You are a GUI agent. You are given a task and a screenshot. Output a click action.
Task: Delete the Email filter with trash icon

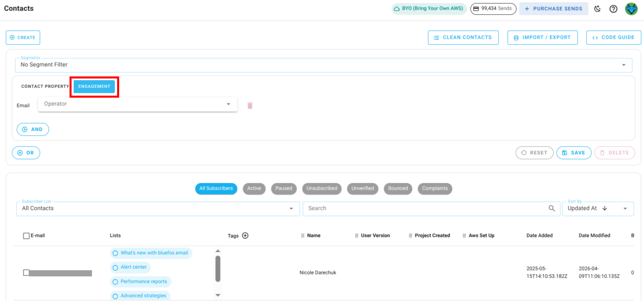point(250,105)
